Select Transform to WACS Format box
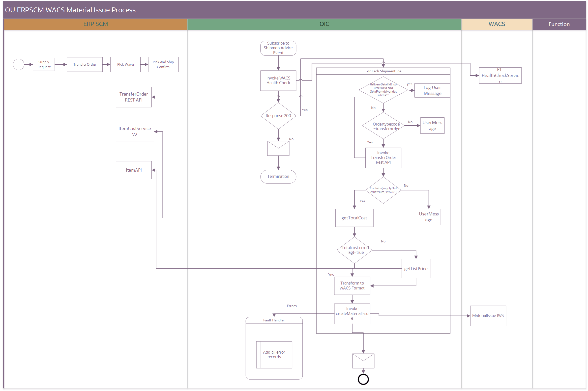This screenshot has height=391, width=588. (352, 286)
